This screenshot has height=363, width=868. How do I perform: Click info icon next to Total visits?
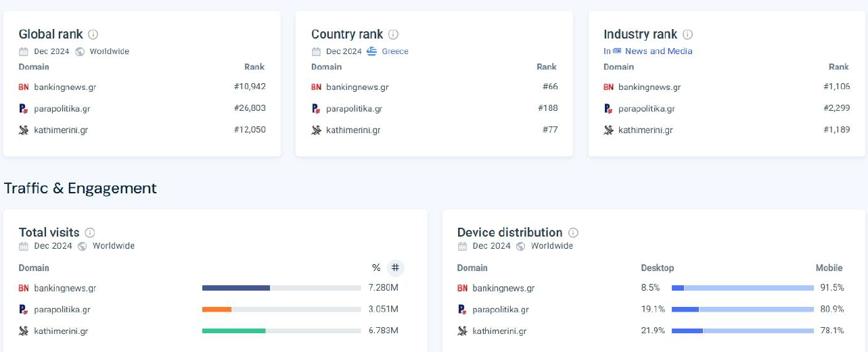pyautogui.click(x=90, y=233)
